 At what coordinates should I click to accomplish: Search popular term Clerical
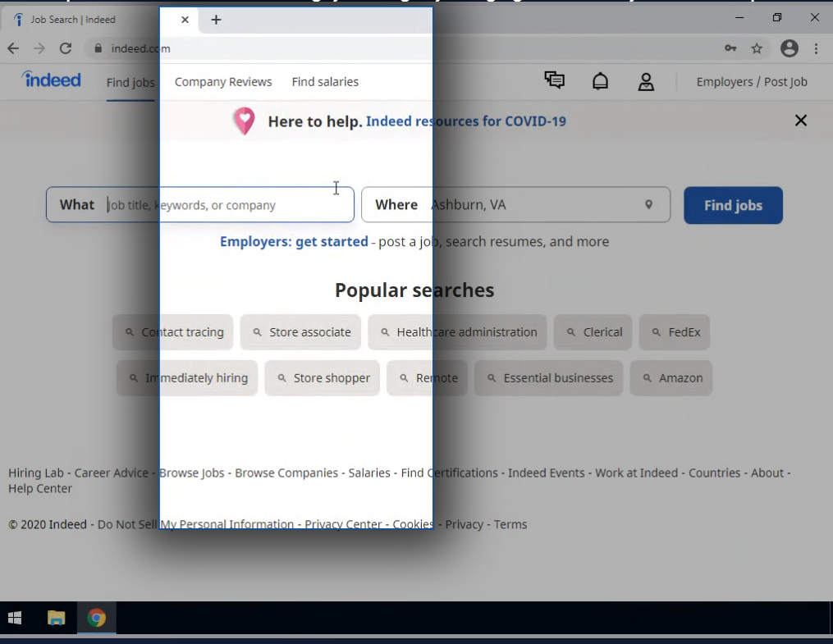593,332
